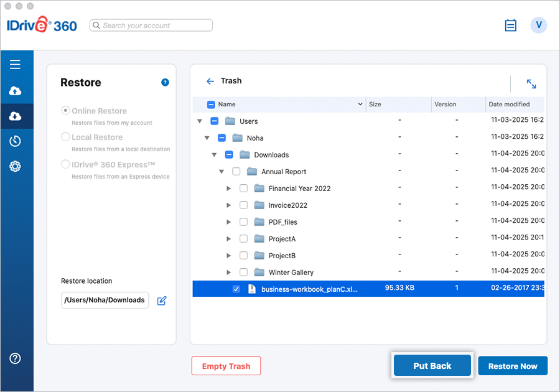The height and width of the screenshot is (392, 560).
Task: Collapse the Downloads folder tree
Action: (214, 155)
